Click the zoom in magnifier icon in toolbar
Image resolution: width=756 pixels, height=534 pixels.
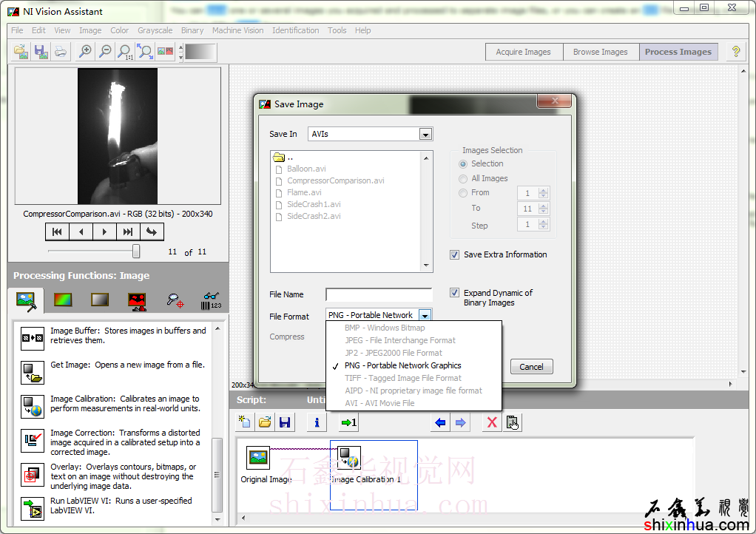pos(86,51)
